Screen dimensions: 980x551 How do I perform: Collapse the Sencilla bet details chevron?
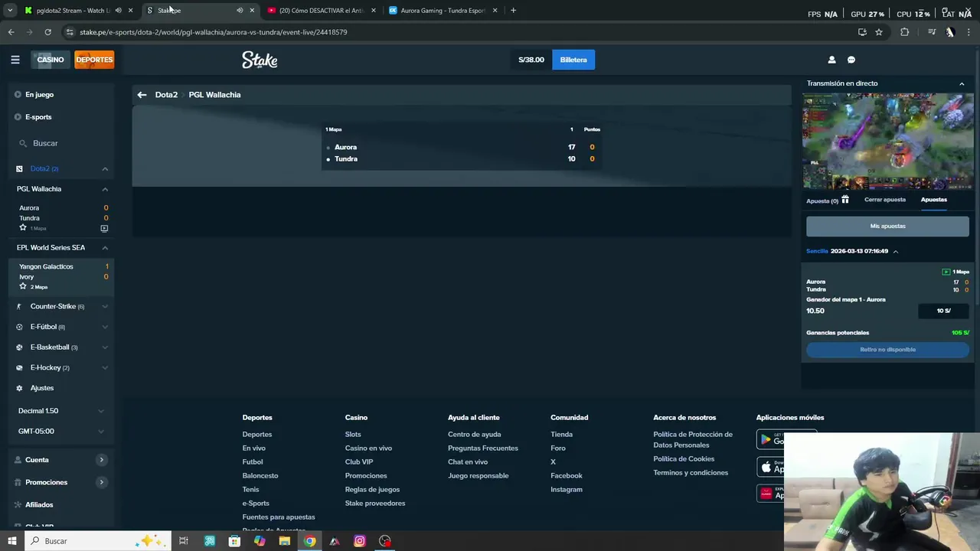point(895,251)
